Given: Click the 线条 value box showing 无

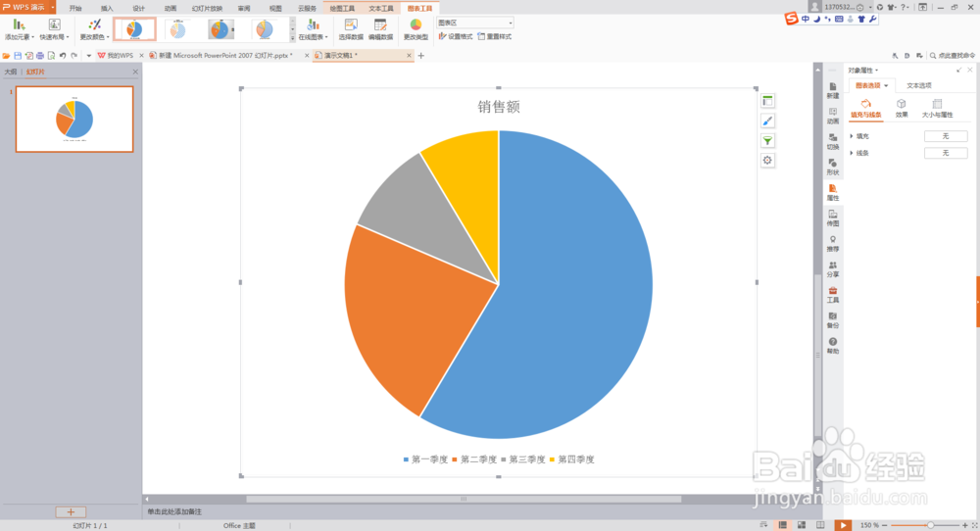Looking at the screenshot, I should click(946, 153).
